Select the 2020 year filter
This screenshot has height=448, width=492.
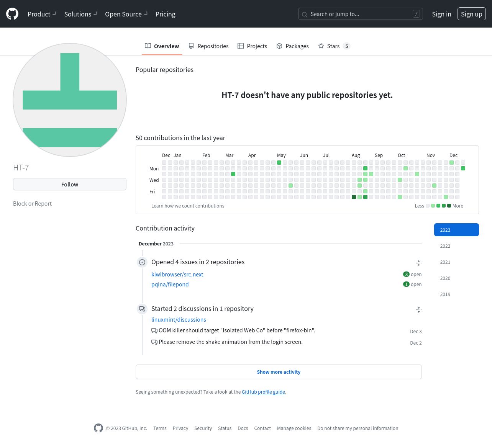pyautogui.click(x=456, y=278)
